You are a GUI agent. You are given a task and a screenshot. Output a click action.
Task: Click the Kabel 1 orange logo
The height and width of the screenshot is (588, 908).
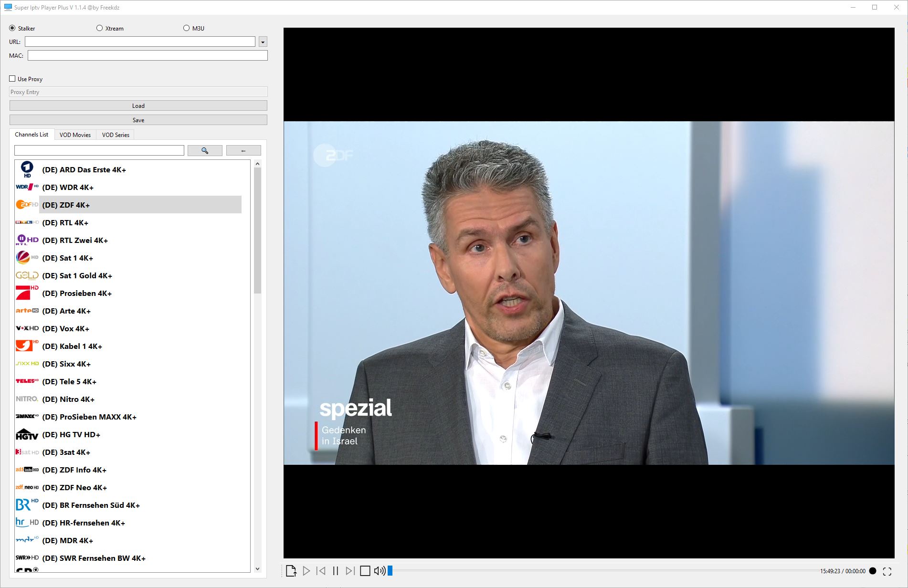pos(27,346)
